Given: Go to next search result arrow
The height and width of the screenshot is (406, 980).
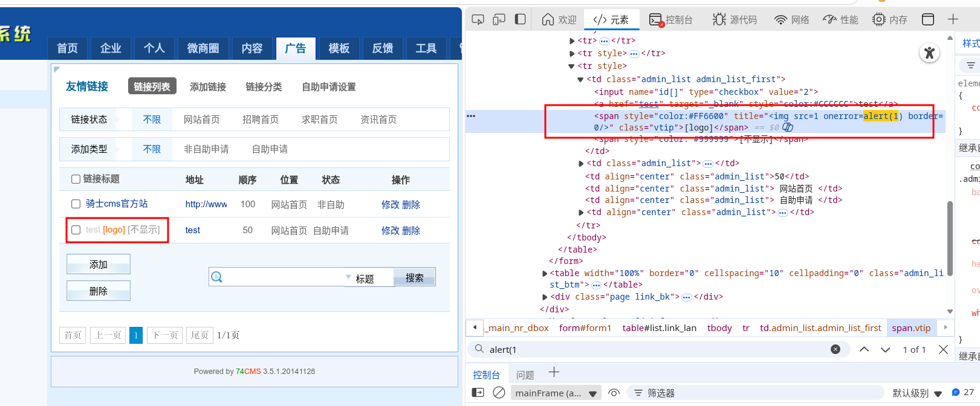Looking at the screenshot, I should point(885,349).
